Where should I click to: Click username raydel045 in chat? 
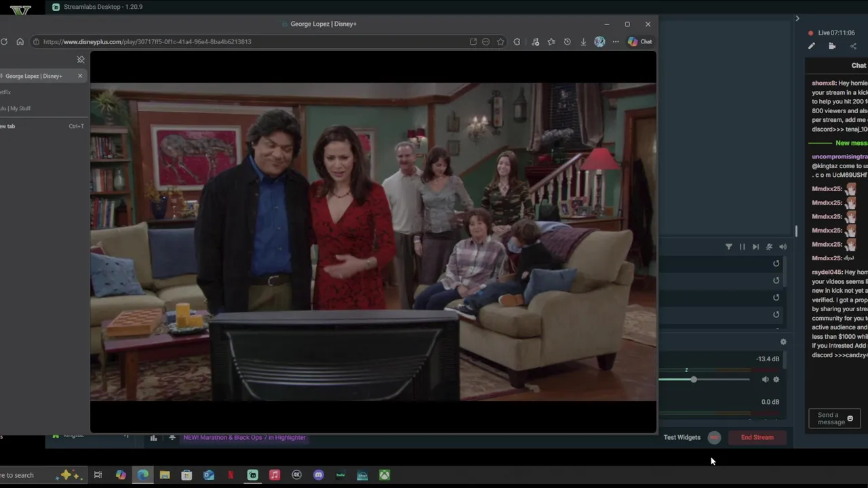click(827, 272)
